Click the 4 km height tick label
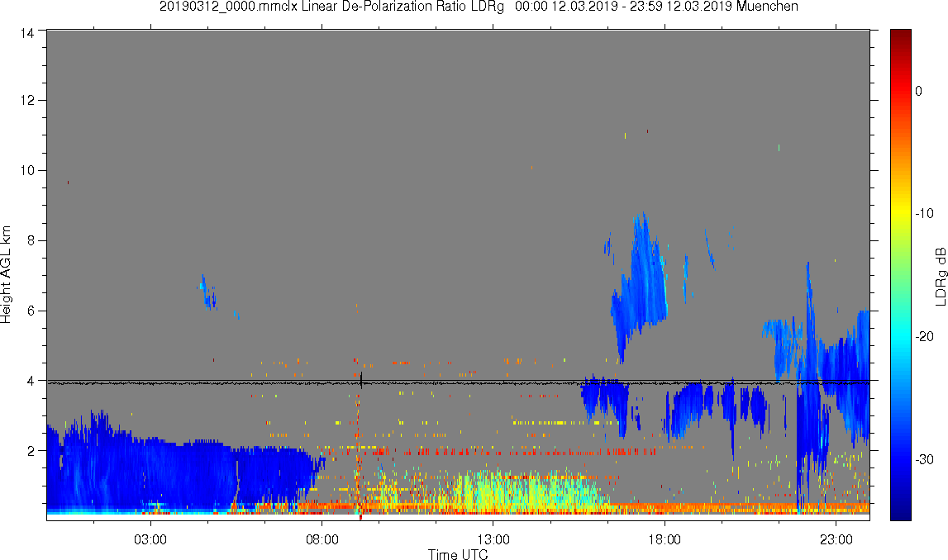Image resolution: width=948 pixels, height=560 pixels. [x=30, y=381]
